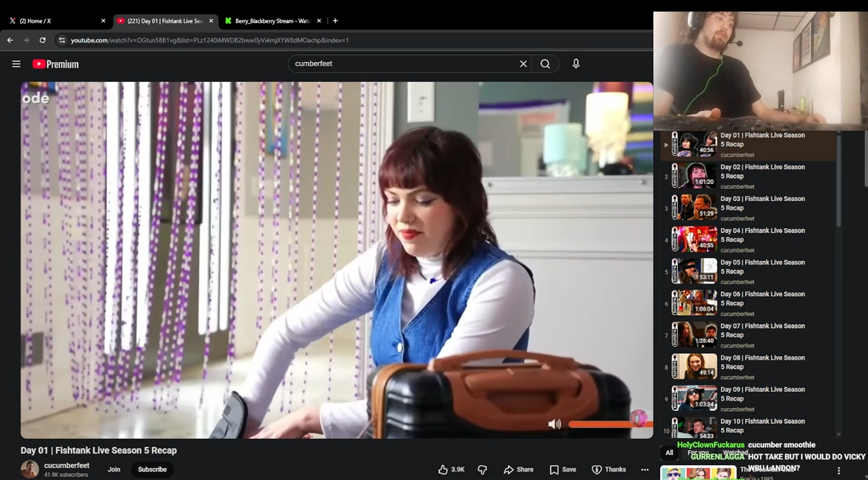Close the Berry_Blackberry Stream tab
868x480 pixels.
coord(319,21)
